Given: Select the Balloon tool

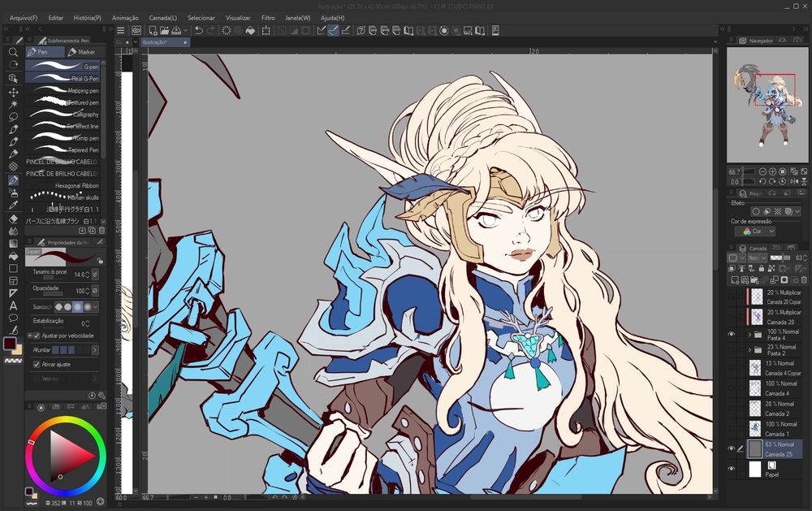Looking at the screenshot, I should [x=14, y=318].
